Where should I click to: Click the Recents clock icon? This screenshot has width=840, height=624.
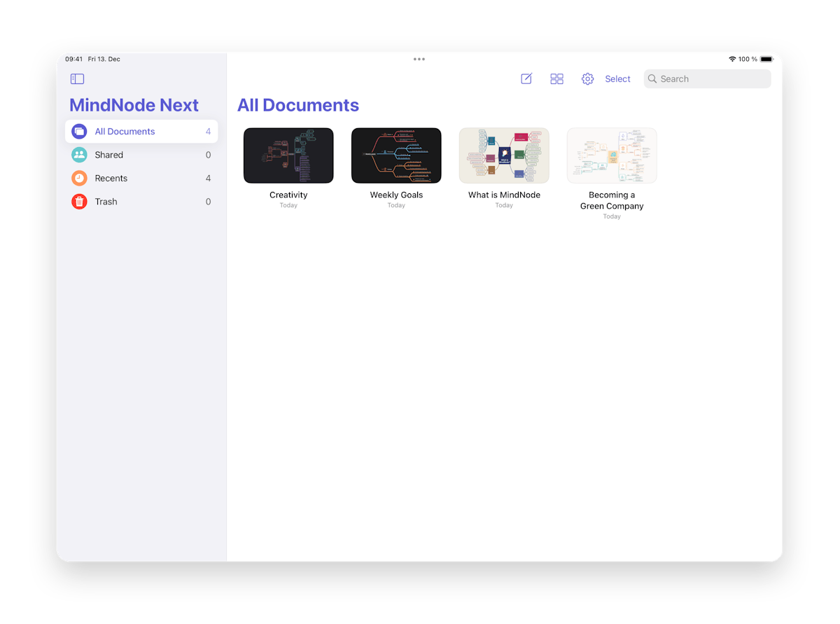point(79,178)
